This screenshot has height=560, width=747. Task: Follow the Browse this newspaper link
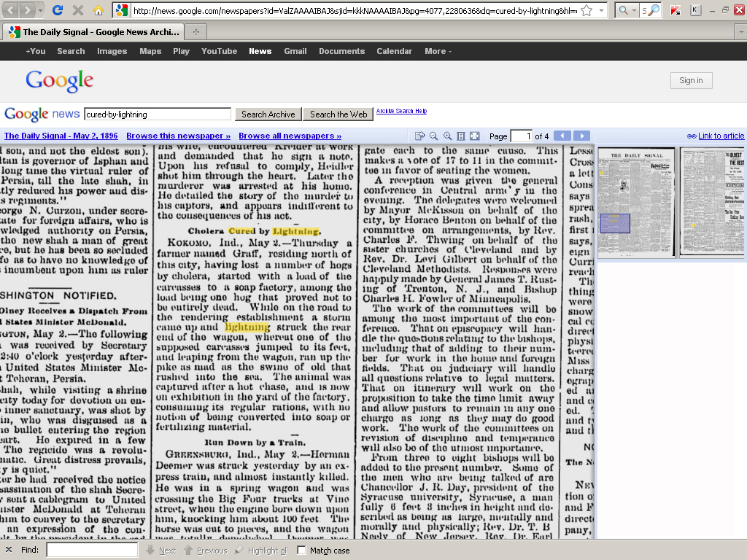click(x=178, y=136)
